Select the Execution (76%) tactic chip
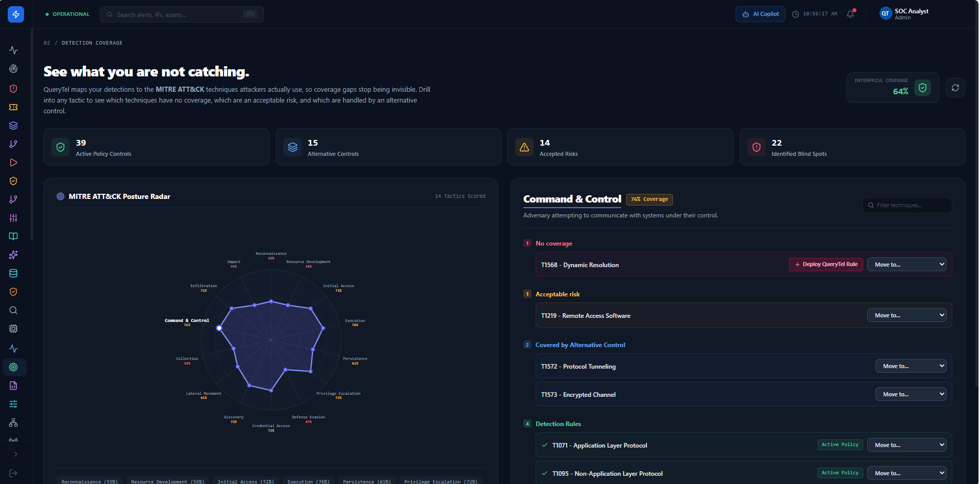 click(309, 481)
